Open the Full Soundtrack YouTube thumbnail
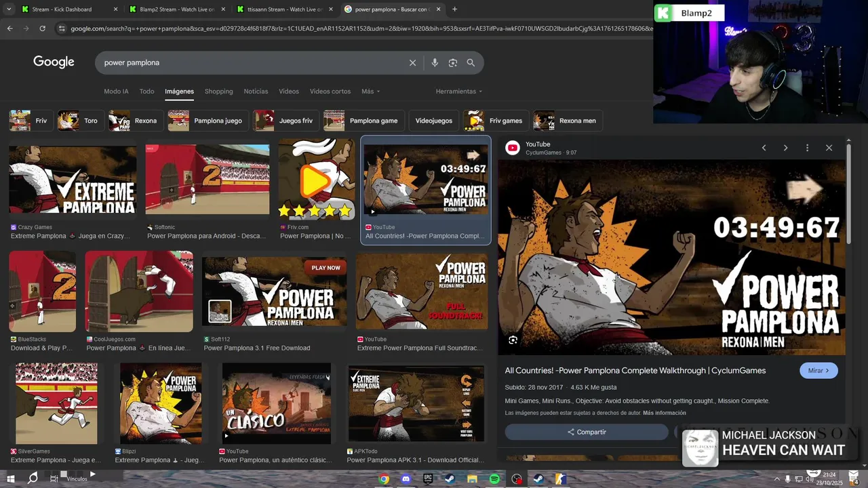This screenshot has height=488, width=868. point(422,291)
